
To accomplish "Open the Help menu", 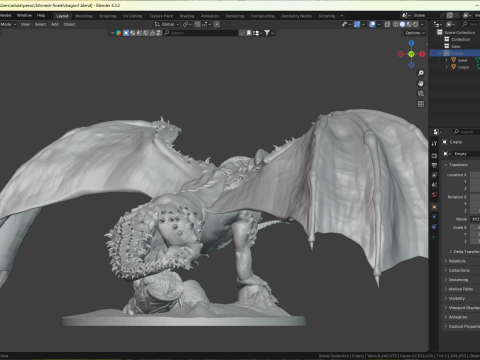I will (x=41, y=15).
